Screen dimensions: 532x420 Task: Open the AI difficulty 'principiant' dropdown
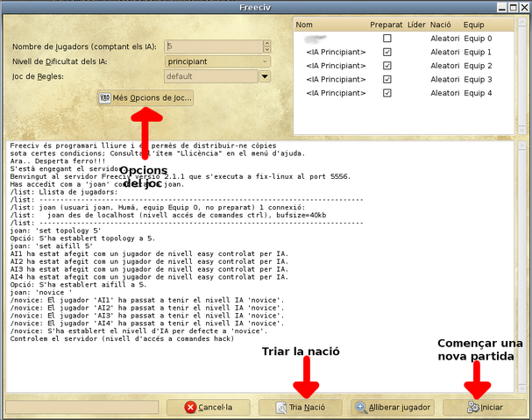[217, 61]
